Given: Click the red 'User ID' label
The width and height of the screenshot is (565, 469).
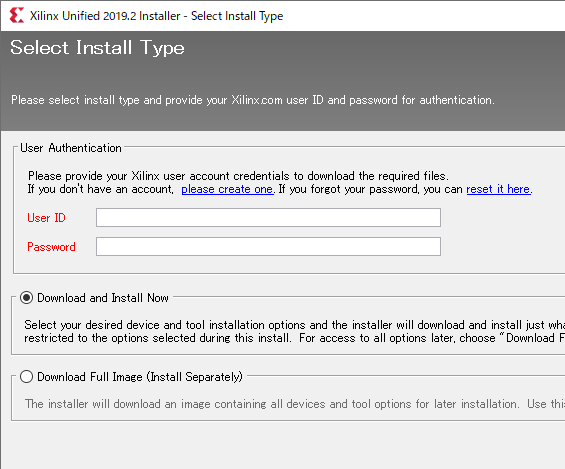Looking at the screenshot, I should click(x=46, y=218).
